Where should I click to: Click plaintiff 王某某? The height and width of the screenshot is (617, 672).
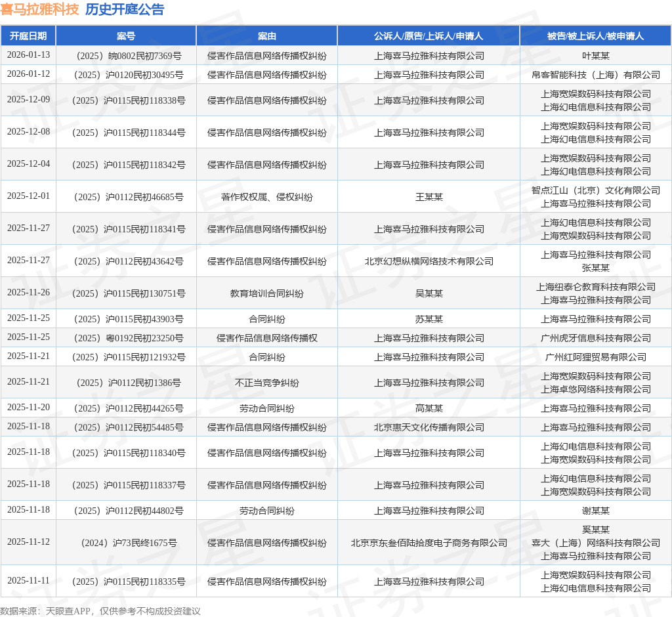coord(429,197)
